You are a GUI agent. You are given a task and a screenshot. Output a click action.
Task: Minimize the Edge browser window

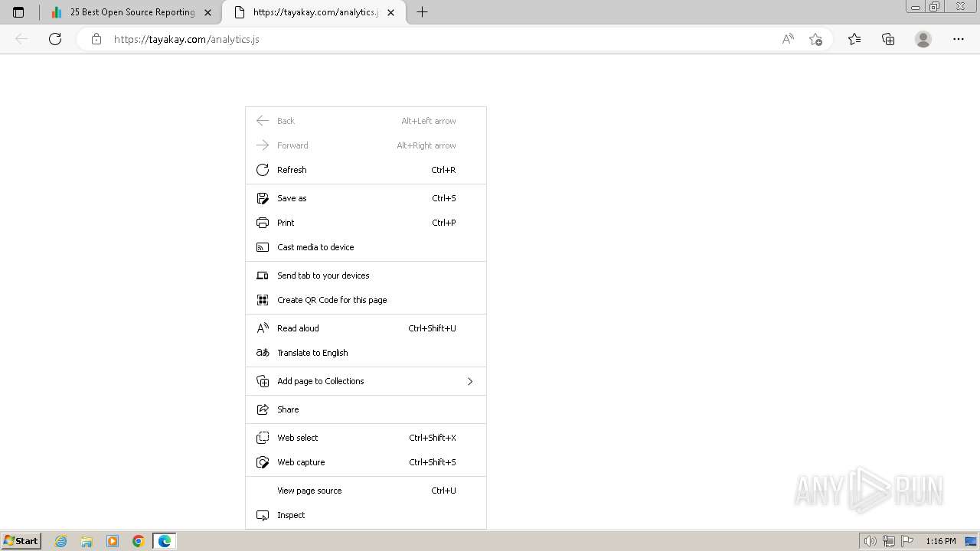point(916,7)
